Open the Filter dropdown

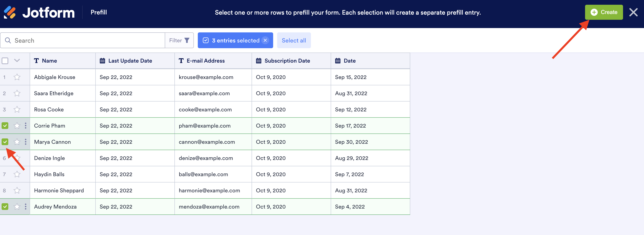179,40
